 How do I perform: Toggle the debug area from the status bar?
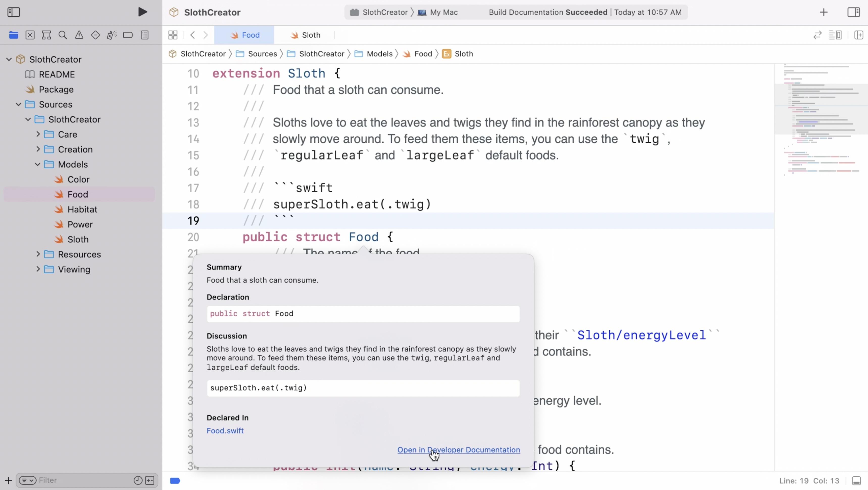pyautogui.click(x=856, y=481)
